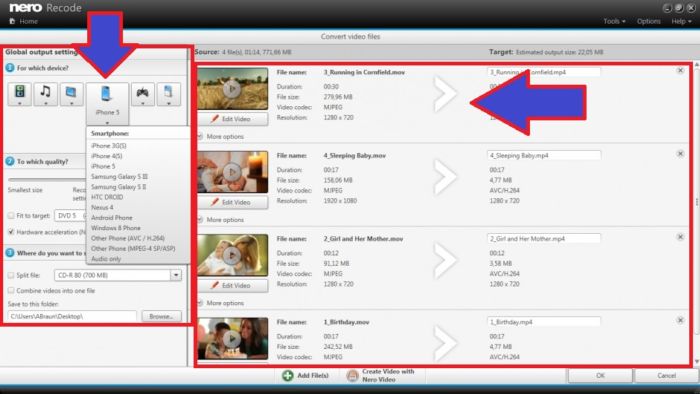
Task: Select the game console controller device icon
Action: (x=143, y=94)
